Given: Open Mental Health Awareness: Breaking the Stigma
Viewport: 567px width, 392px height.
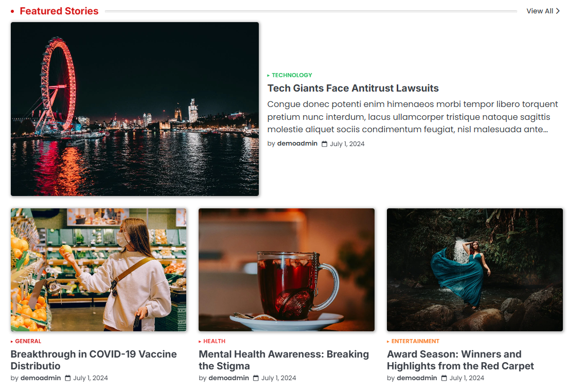Looking at the screenshot, I should 284,360.
